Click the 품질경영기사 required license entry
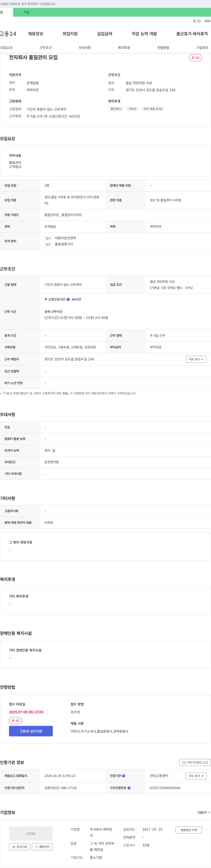The width and height of the screenshot is (211, 868). [64, 244]
